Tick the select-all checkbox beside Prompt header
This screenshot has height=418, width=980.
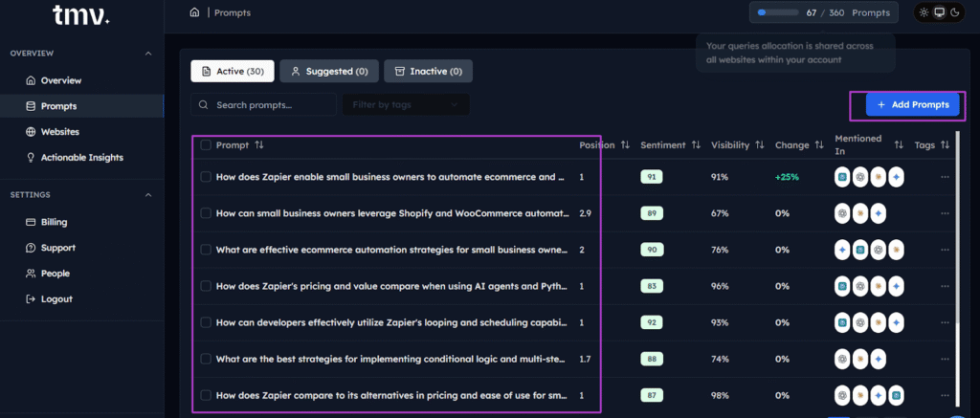tap(206, 145)
